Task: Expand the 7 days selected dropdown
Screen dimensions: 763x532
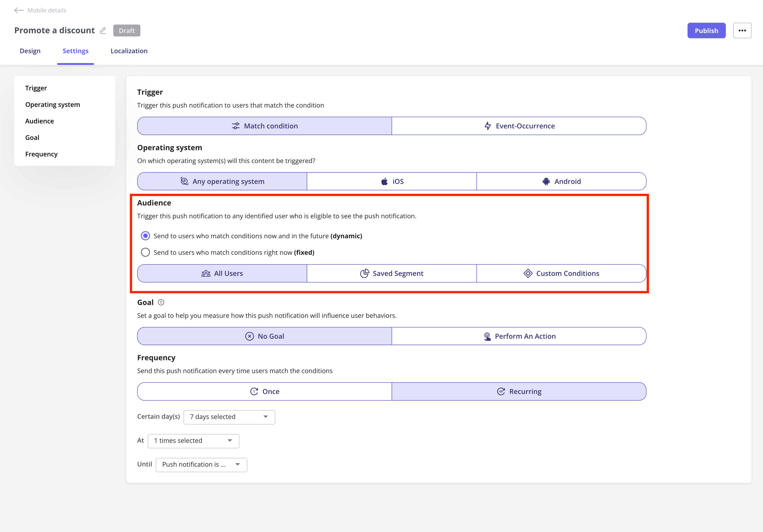Action: (229, 417)
